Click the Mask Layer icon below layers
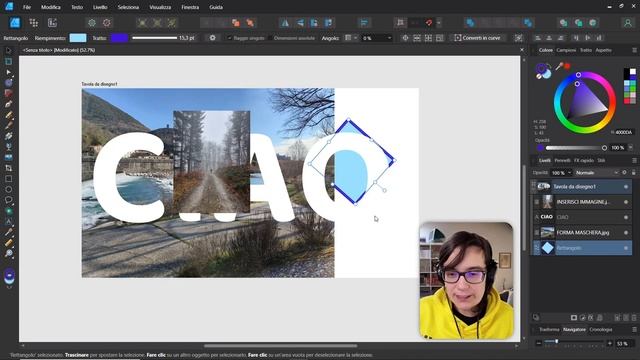 click(x=574, y=318)
